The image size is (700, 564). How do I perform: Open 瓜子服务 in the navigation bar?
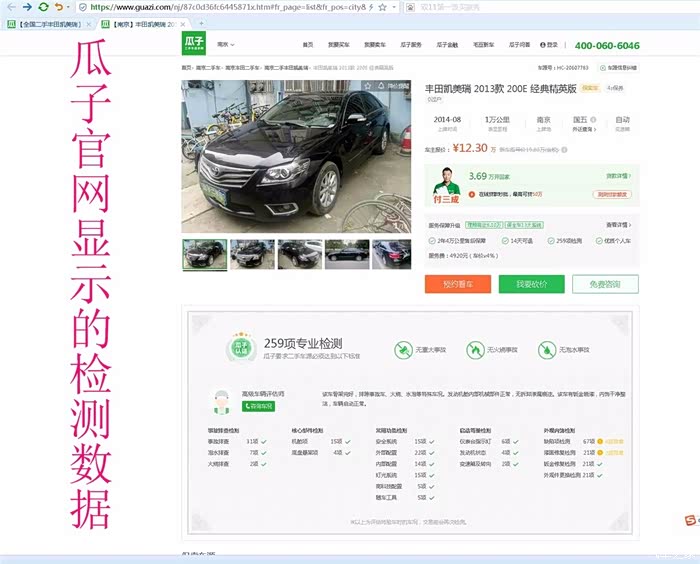[411, 45]
